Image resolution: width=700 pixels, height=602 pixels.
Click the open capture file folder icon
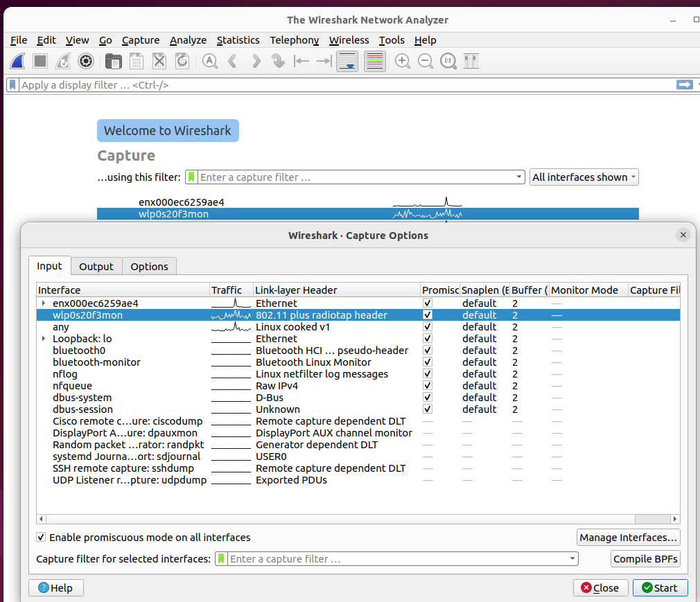coord(113,62)
